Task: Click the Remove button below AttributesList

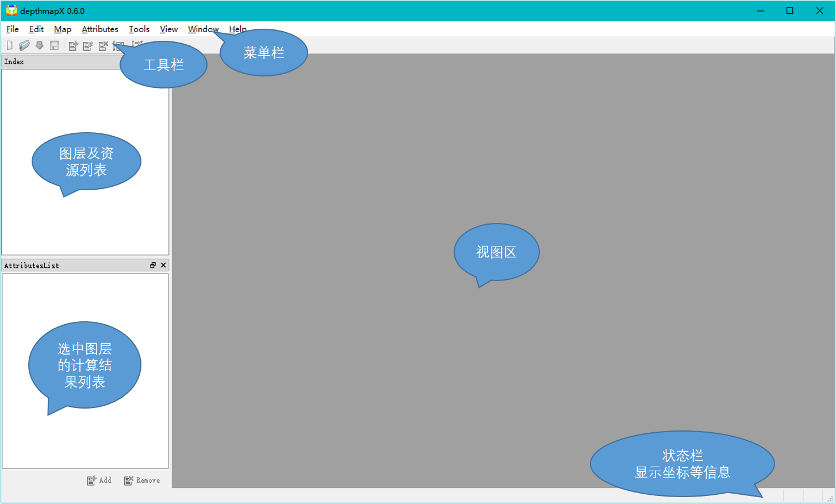Action: click(x=141, y=480)
